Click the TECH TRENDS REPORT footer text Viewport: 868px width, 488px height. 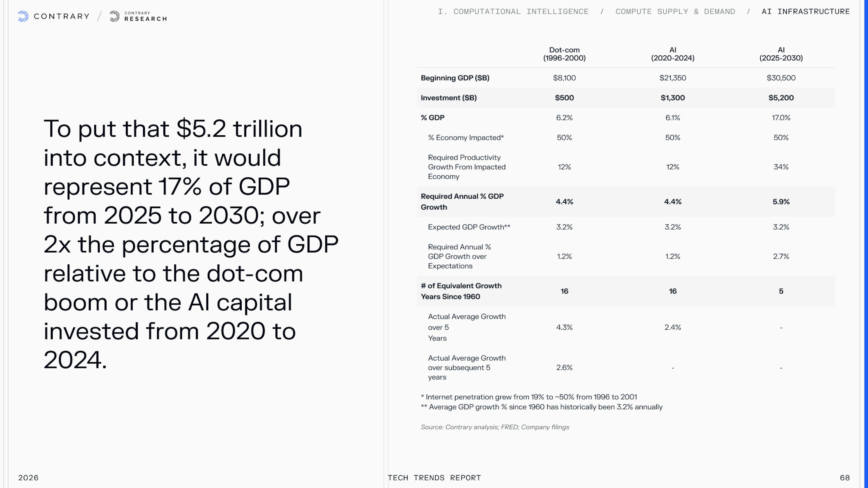(x=434, y=478)
